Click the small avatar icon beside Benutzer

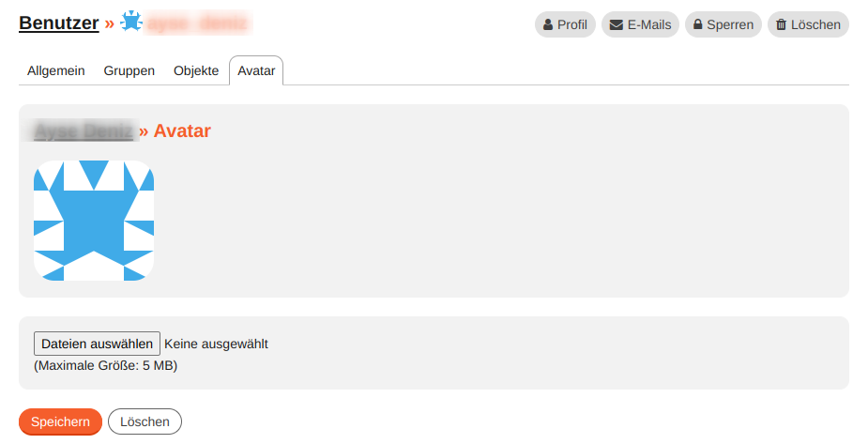(131, 22)
